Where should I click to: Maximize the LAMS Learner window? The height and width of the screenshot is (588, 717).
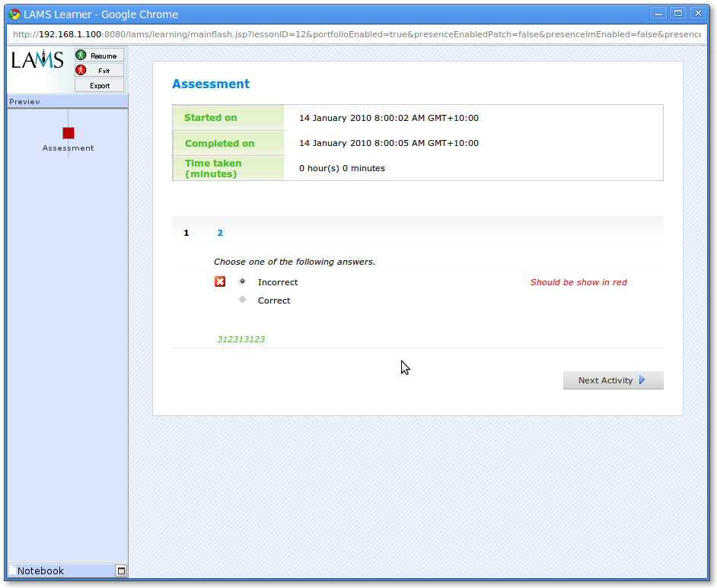click(677, 13)
